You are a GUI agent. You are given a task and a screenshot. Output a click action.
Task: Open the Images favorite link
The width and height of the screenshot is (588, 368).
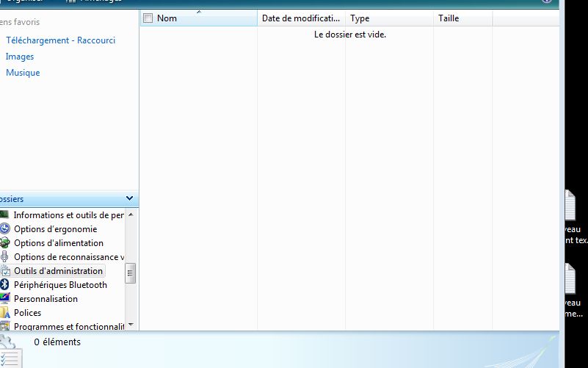click(x=20, y=57)
